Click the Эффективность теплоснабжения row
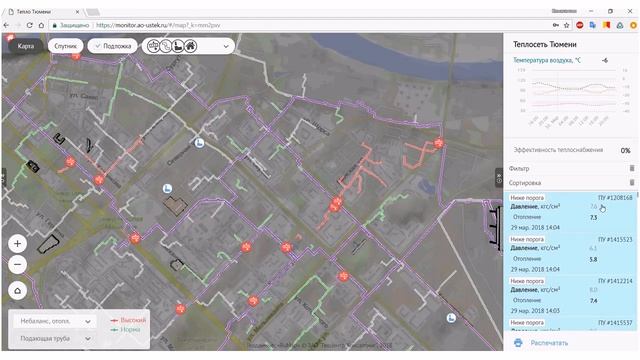 [x=571, y=150]
